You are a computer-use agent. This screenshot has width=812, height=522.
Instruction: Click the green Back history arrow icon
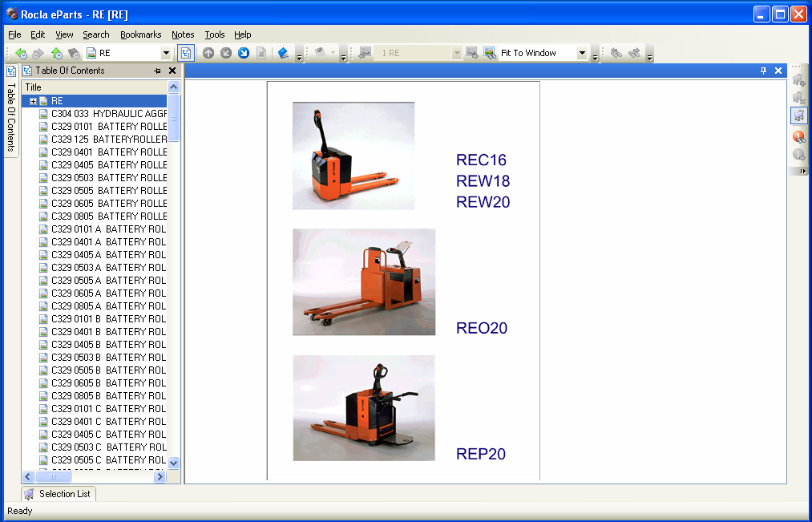[21, 53]
